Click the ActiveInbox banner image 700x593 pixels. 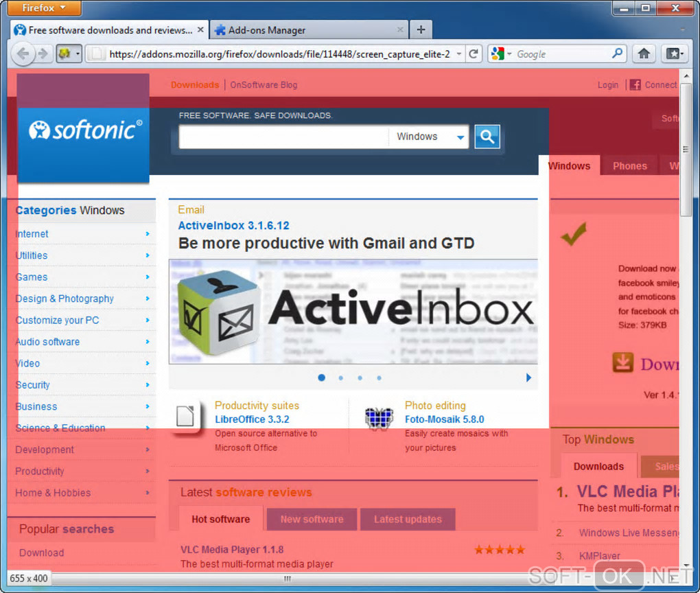(353, 312)
